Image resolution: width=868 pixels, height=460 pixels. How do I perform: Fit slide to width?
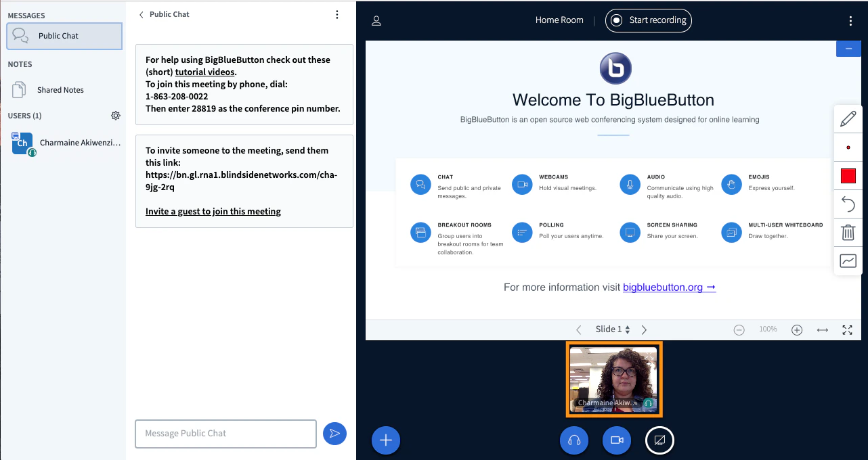coord(823,330)
